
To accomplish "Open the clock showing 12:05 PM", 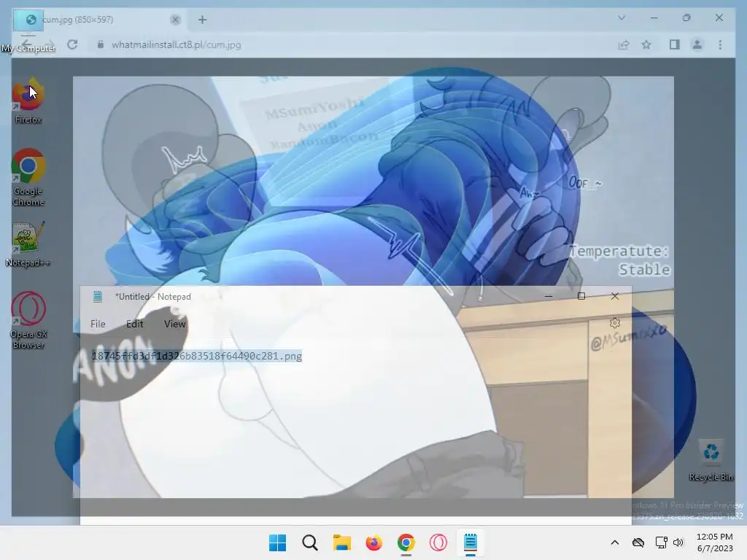I will coord(715,542).
